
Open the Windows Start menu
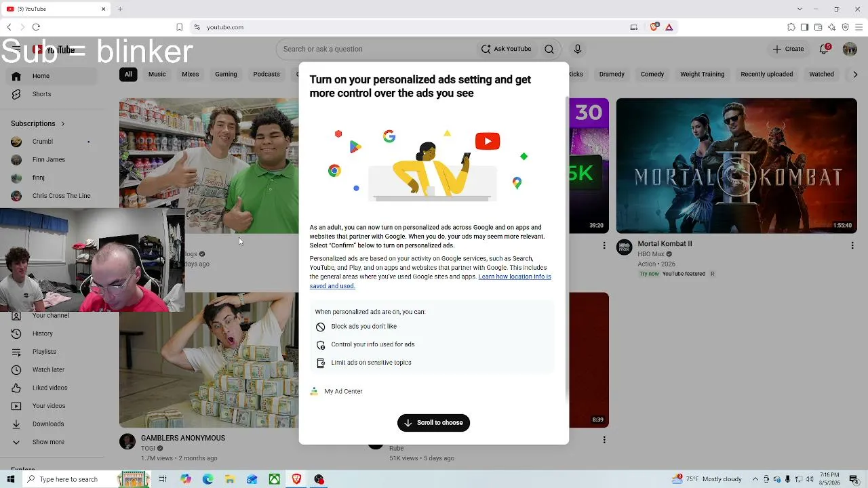coord(10,479)
